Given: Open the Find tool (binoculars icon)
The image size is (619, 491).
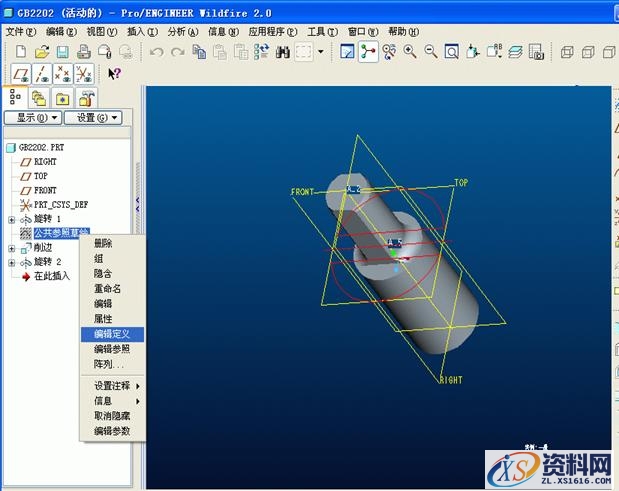Looking at the screenshot, I should tap(283, 52).
